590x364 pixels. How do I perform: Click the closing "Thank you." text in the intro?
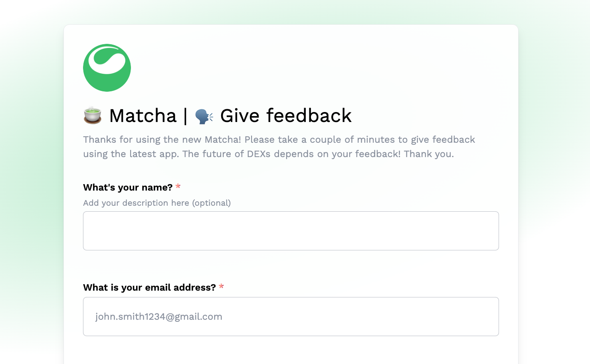(429, 154)
